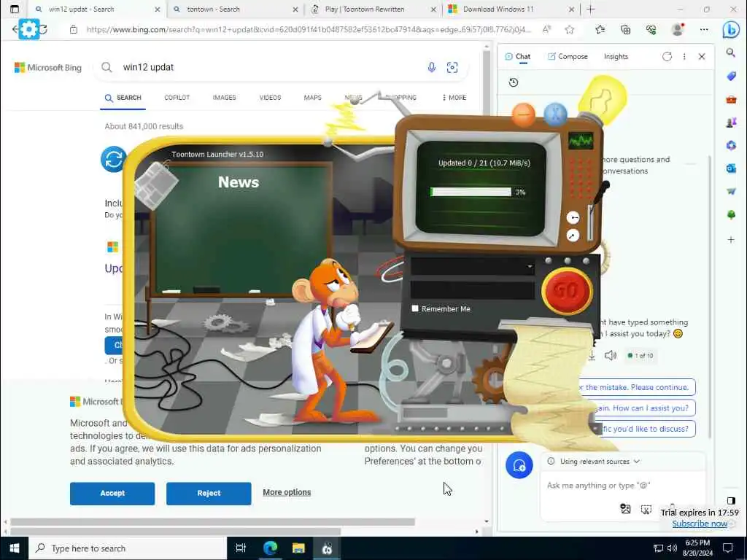Image resolution: width=747 pixels, height=560 pixels.
Task: Open the Favorites list icon
Action: (600, 29)
